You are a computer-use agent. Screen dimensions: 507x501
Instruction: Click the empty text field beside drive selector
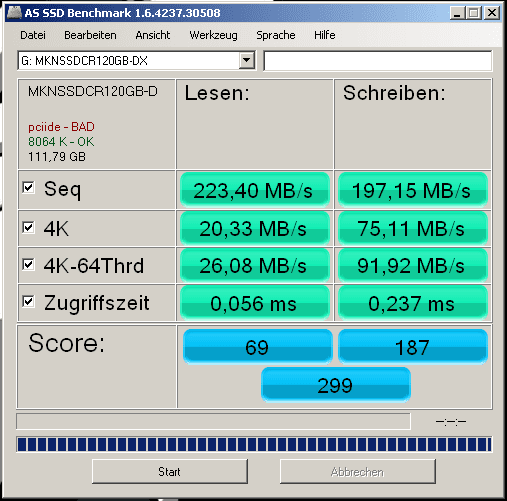point(378,61)
